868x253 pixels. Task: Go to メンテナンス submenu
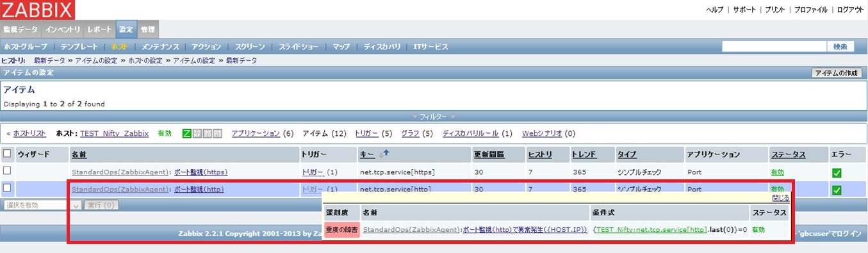tap(160, 47)
